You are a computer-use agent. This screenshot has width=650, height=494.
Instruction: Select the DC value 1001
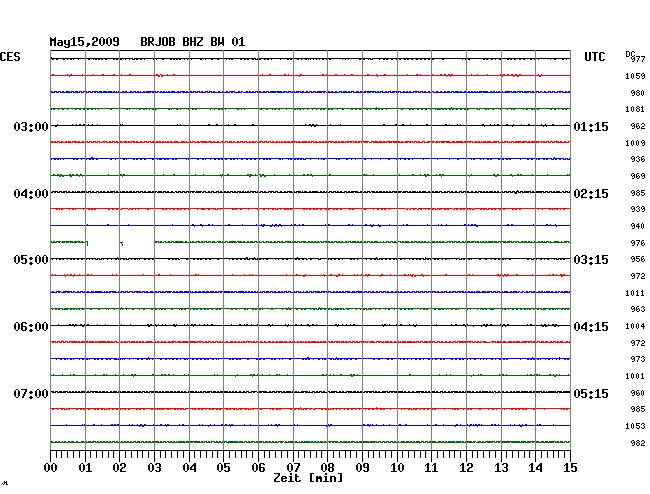click(635, 376)
